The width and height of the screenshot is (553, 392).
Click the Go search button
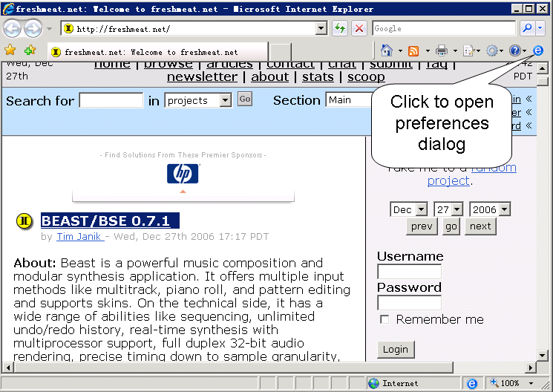245,99
